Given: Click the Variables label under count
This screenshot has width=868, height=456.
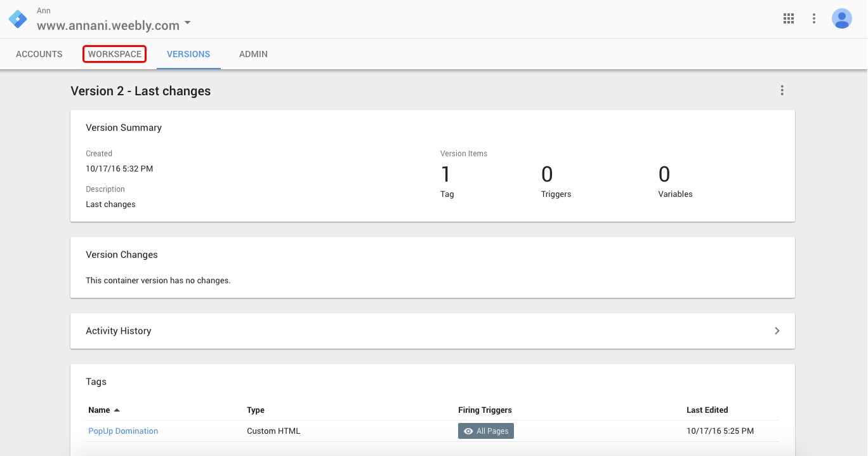Looking at the screenshot, I should [675, 194].
